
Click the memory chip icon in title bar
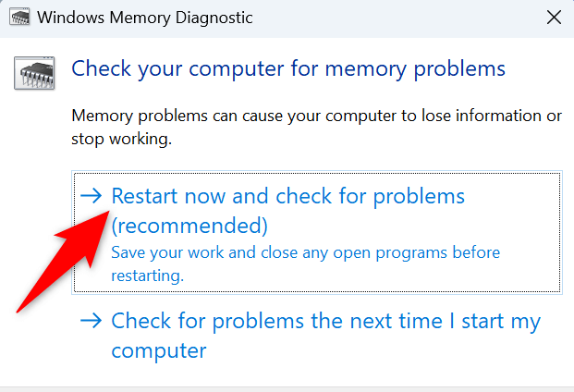pyautogui.click(x=18, y=18)
